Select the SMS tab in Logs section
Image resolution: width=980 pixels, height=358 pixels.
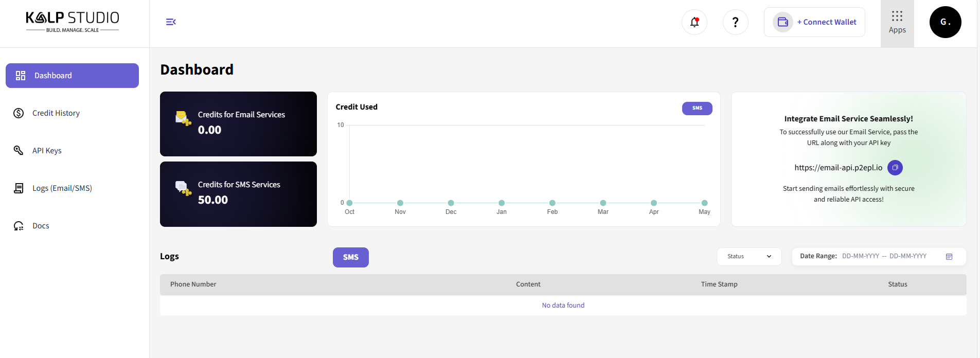(x=351, y=257)
